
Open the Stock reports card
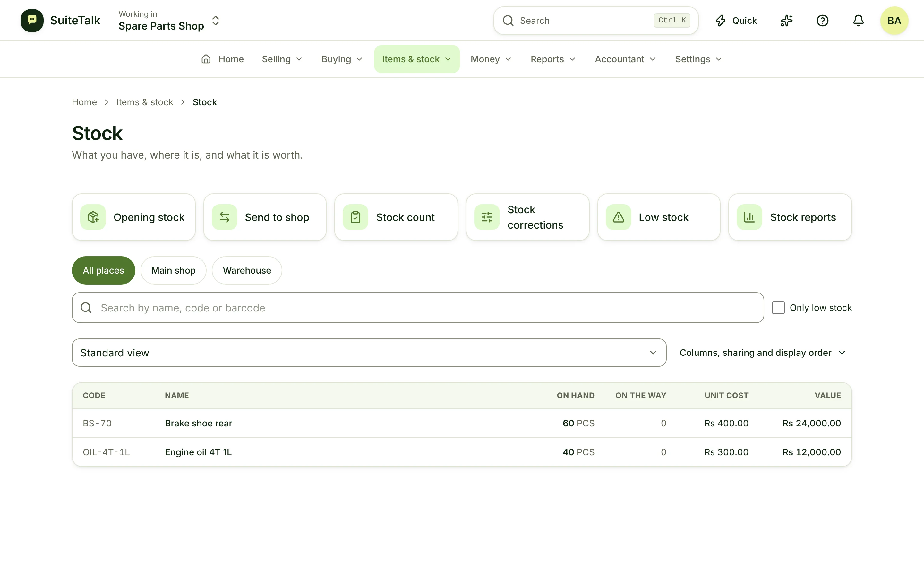[790, 217]
